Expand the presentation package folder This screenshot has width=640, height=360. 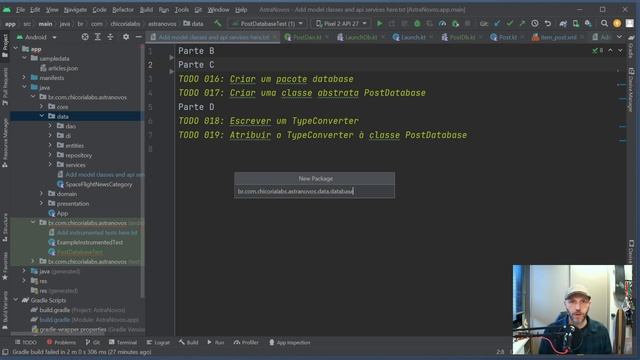42,203
